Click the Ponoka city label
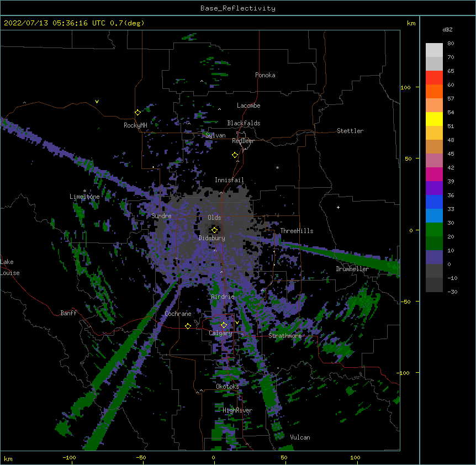The image size is (476, 465). [x=265, y=75]
